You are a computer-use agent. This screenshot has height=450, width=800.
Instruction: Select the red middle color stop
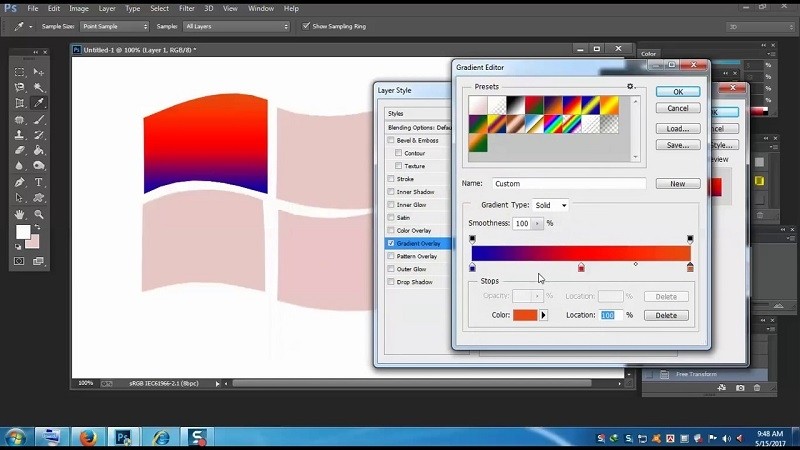(581, 267)
